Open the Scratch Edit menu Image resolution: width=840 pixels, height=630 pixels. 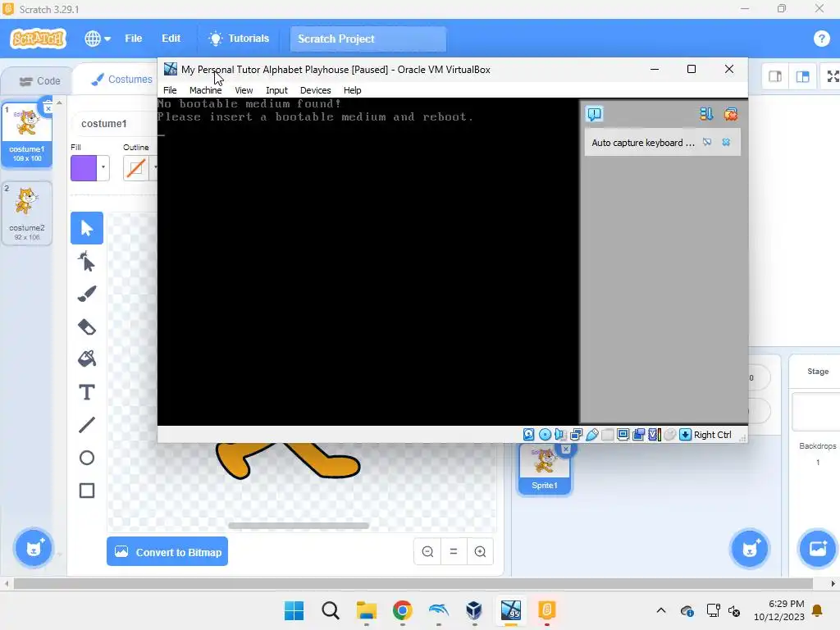(171, 39)
